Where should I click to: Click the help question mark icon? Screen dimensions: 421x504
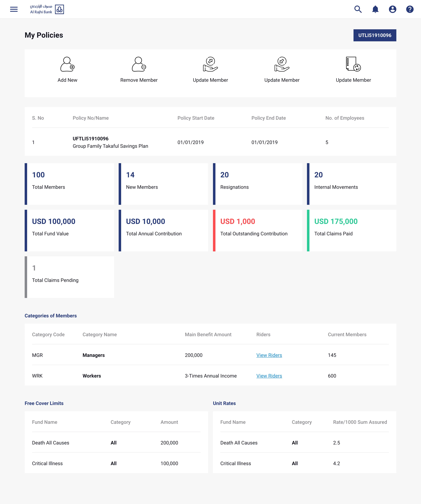[410, 9]
